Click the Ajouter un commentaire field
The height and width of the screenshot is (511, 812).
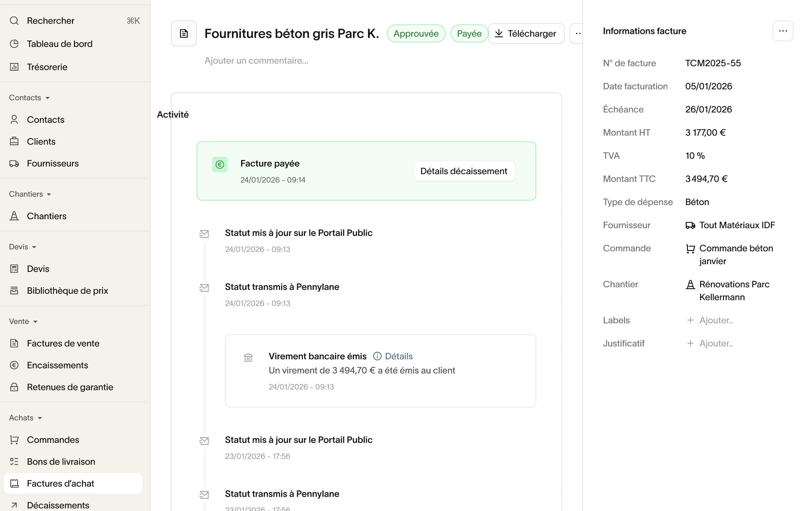256,61
